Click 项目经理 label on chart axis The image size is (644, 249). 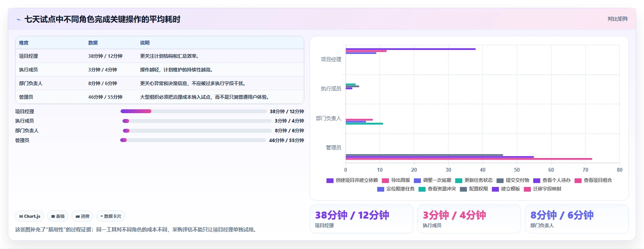point(331,59)
